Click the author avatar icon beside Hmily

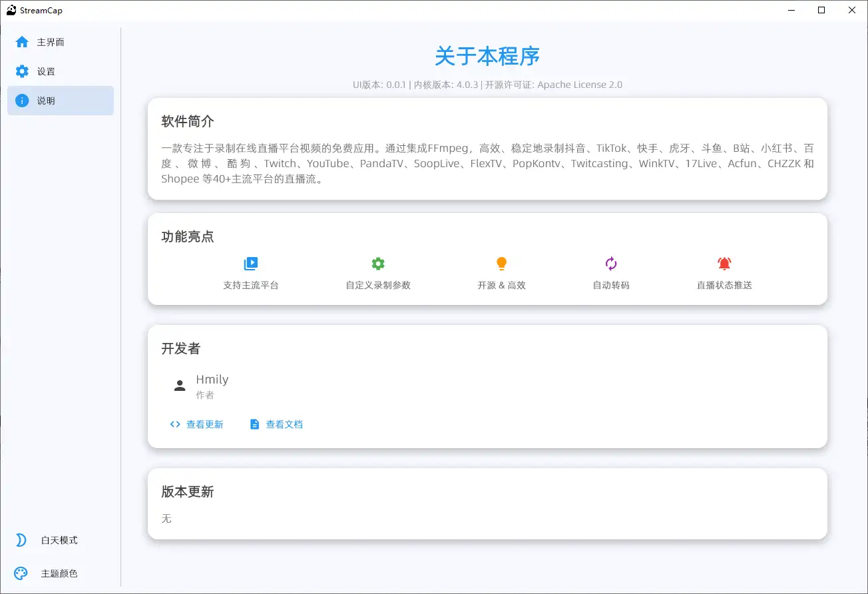point(179,385)
